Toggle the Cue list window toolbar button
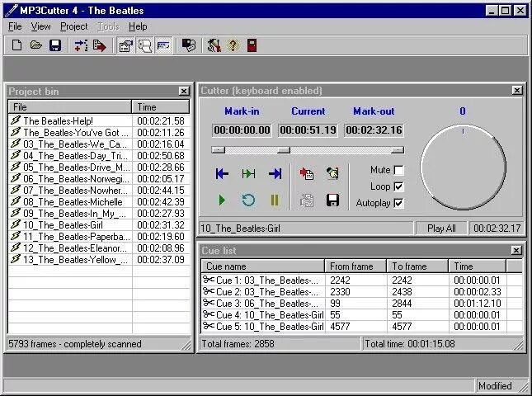The width and height of the screenshot is (532, 396). pos(163,45)
